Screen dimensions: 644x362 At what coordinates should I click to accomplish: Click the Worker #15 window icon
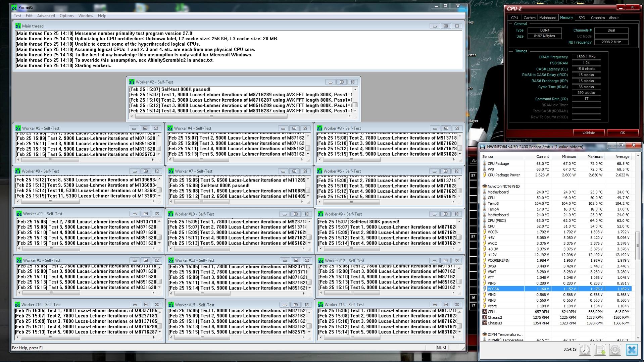tap(171, 305)
